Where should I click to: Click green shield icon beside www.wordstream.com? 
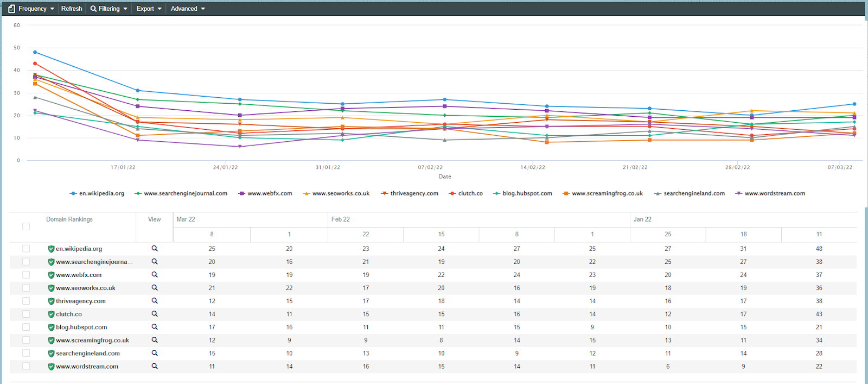pyautogui.click(x=51, y=366)
